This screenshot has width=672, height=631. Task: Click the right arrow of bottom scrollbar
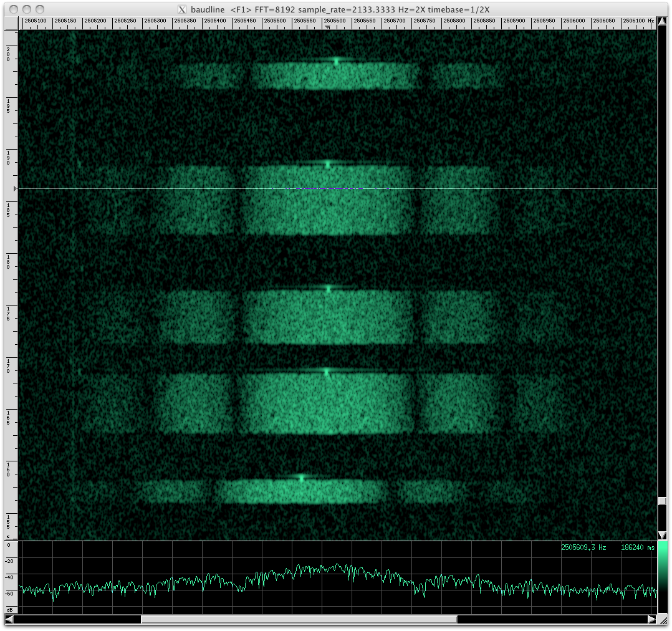651,619
